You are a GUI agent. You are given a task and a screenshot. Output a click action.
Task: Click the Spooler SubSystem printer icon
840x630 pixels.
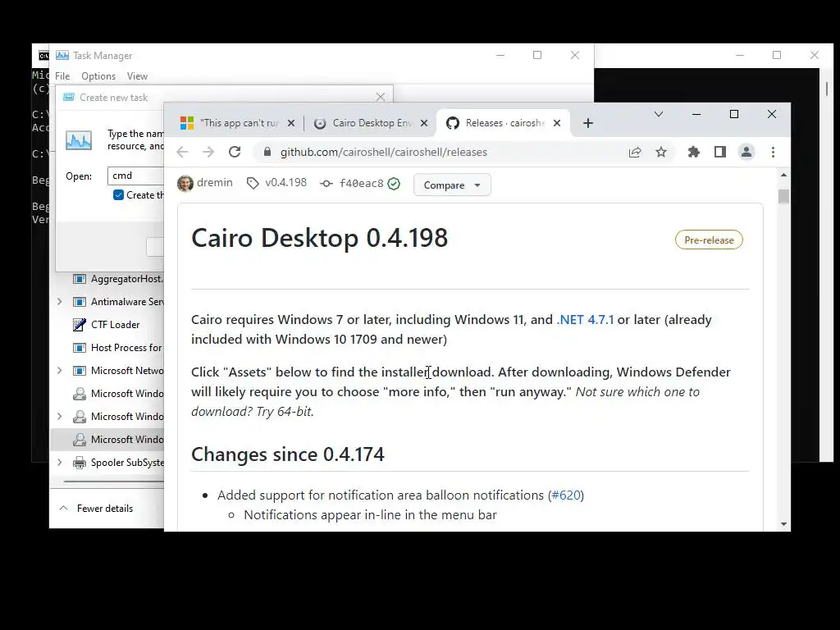(80, 463)
